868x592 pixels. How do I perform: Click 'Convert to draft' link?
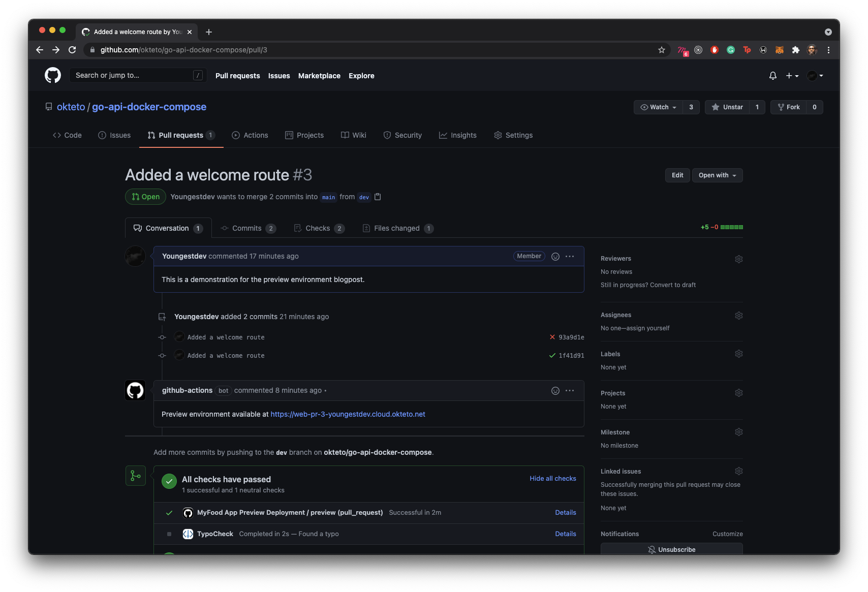click(673, 285)
